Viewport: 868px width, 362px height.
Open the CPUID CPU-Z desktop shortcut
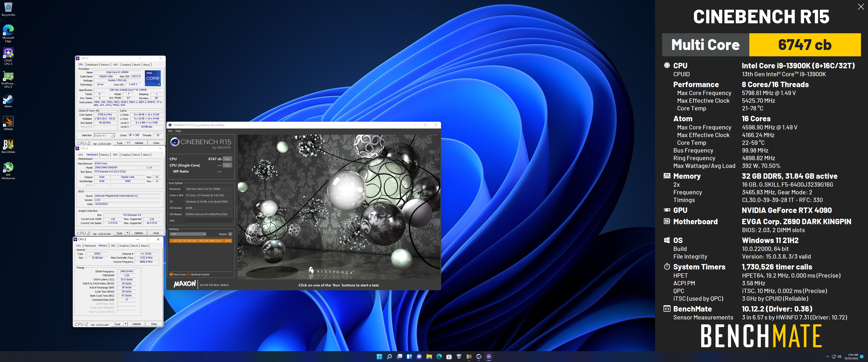[8, 56]
